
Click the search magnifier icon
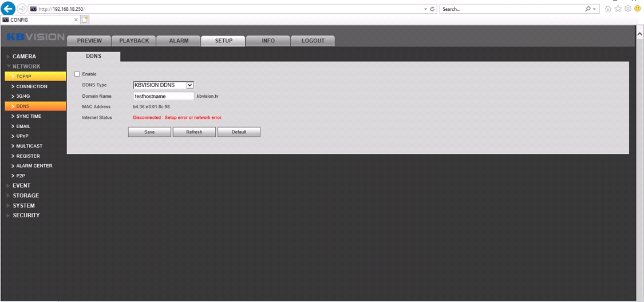[x=588, y=9]
